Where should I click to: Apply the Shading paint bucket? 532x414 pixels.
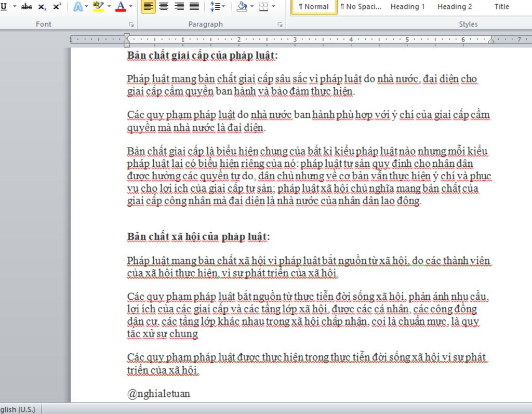[242, 7]
